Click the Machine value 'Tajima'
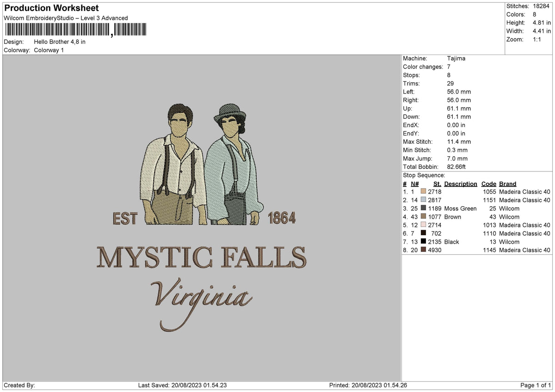Screen dimensions: 555x392 pyautogui.click(x=456, y=58)
